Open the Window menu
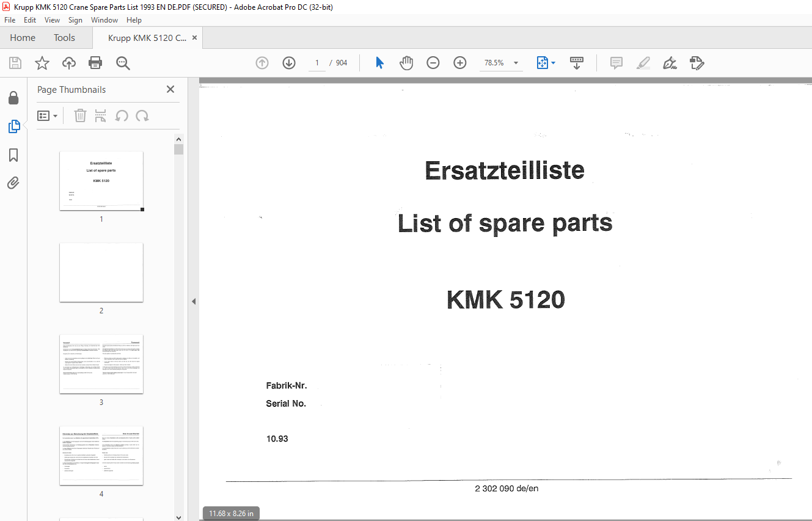The width and height of the screenshot is (812, 521). (x=104, y=20)
